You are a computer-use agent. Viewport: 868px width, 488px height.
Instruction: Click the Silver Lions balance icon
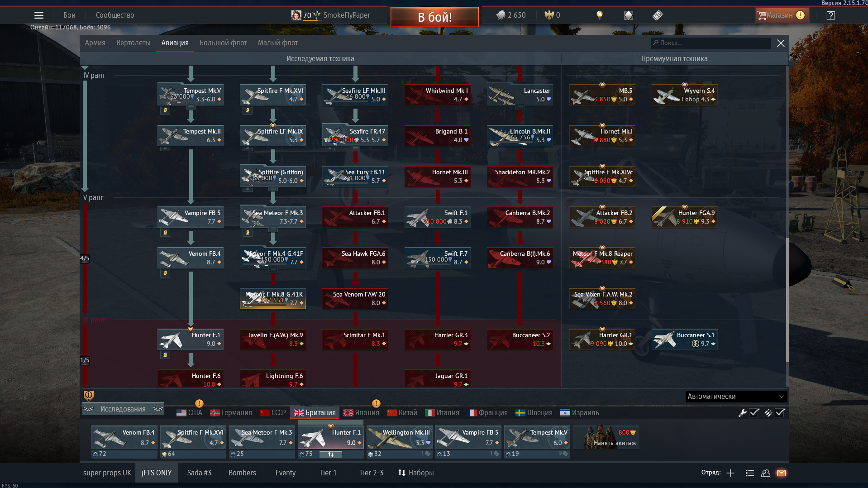click(x=501, y=15)
